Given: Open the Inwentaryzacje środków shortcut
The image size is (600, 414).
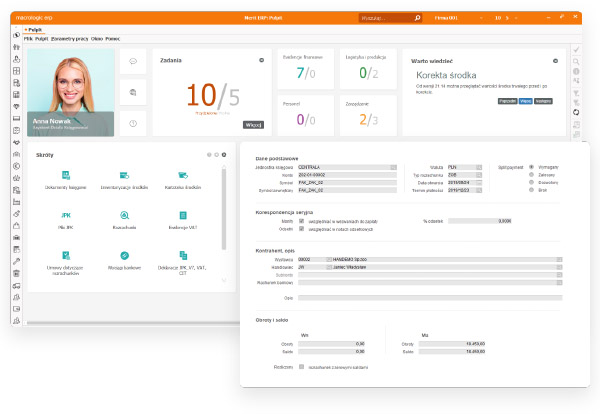Looking at the screenshot, I should tap(124, 180).
